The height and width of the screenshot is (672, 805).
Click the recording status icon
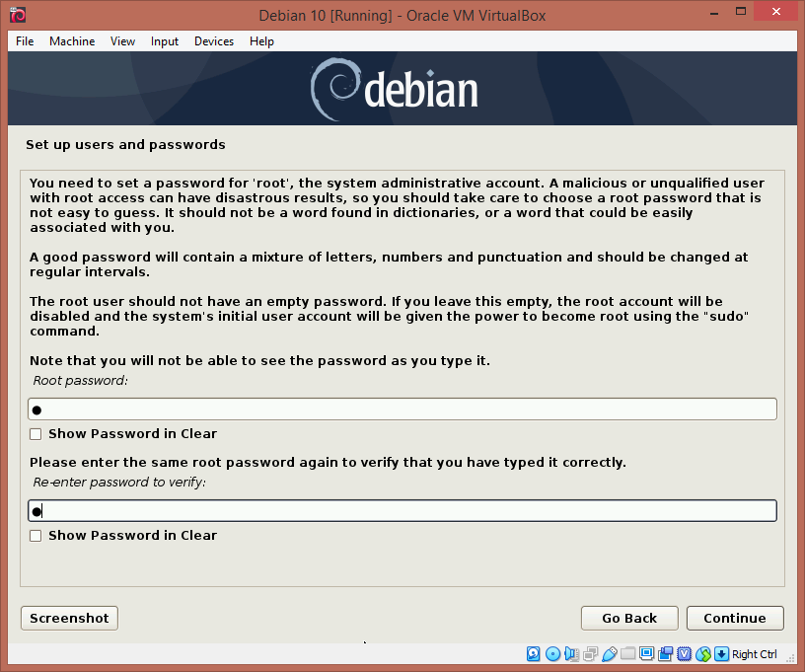[x=665, y=653]
